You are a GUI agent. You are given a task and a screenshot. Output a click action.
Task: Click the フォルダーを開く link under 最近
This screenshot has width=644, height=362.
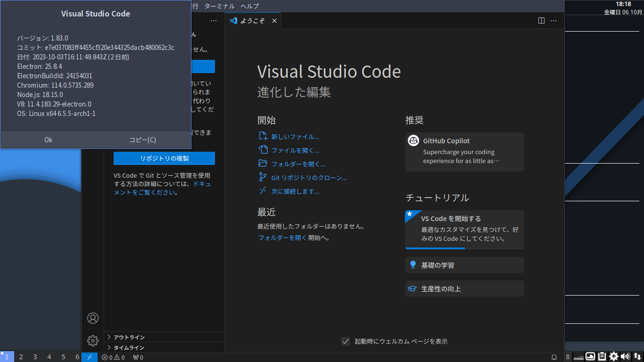point(282,238)
